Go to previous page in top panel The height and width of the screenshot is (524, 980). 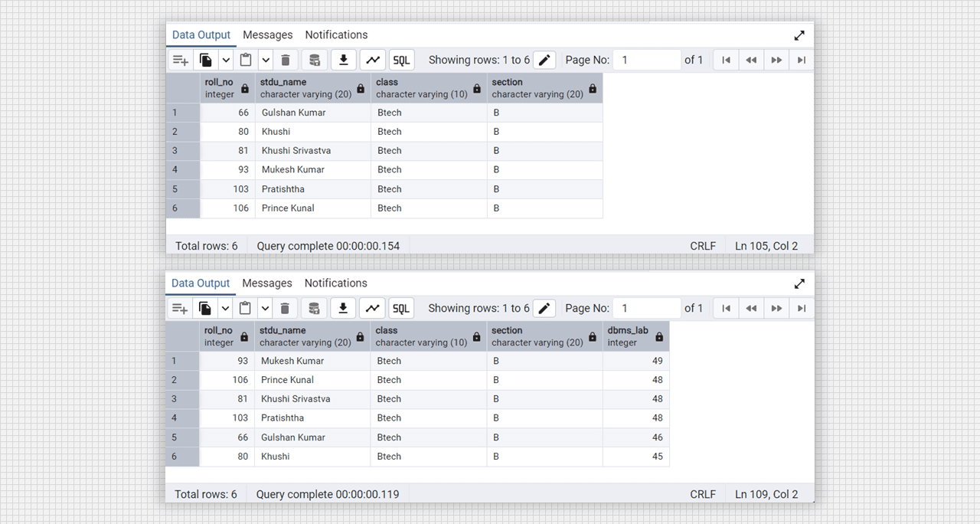click(x=751, y=60)
